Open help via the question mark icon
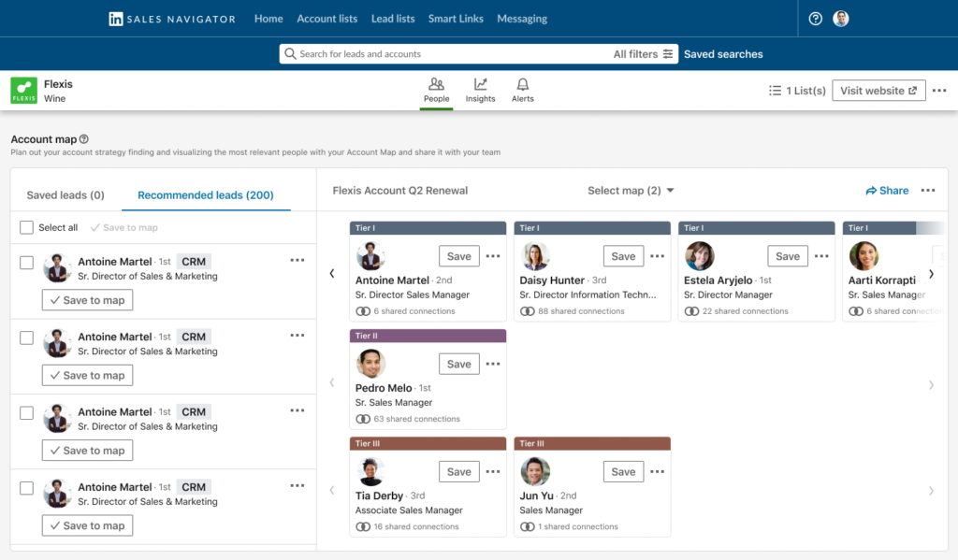The image size is (958, 560). point(814,18)
